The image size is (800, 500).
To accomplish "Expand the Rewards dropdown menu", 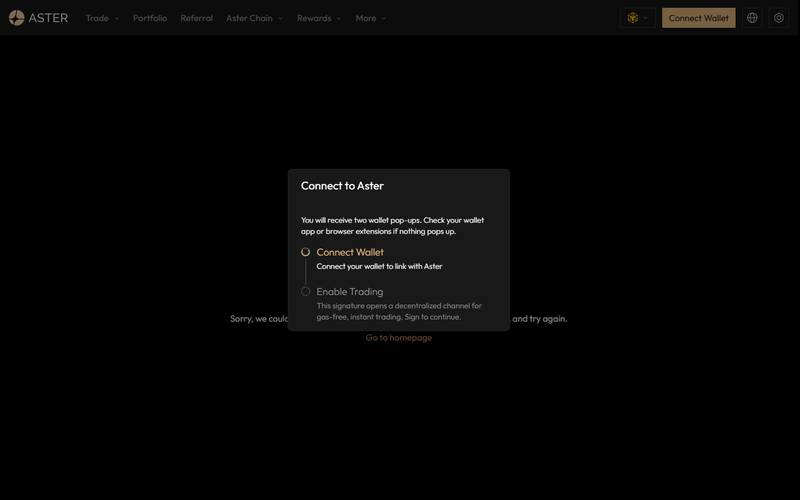I will tap(319, 18).
